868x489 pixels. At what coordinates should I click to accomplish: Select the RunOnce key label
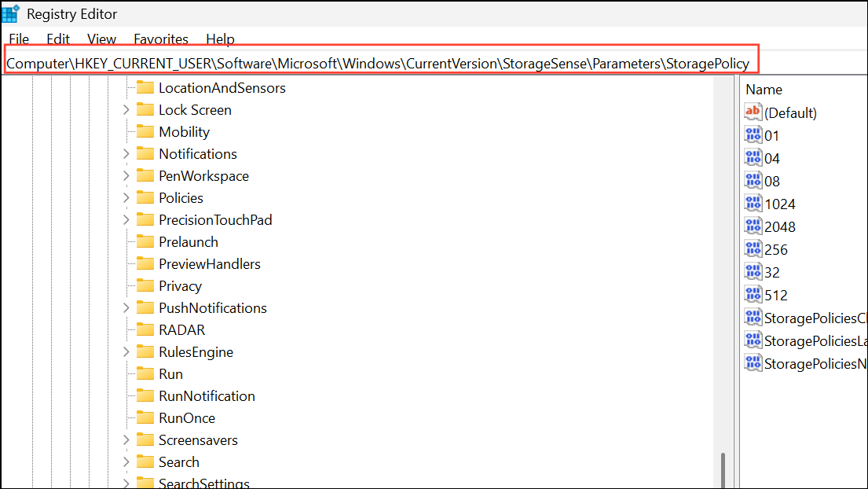tap(186, 418)
